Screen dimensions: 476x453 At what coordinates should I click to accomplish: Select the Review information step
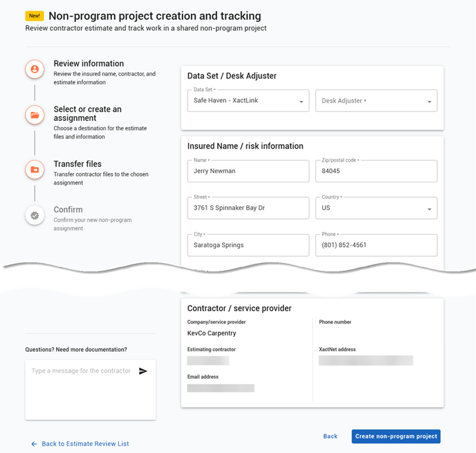click(89, 63)
